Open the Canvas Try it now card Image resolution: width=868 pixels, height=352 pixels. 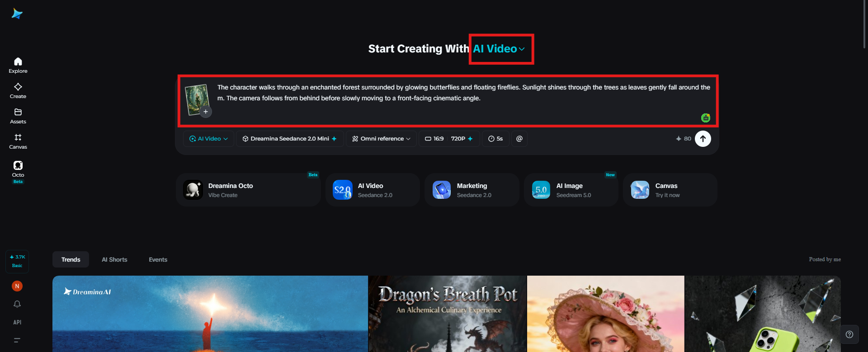tap(670, 190)
